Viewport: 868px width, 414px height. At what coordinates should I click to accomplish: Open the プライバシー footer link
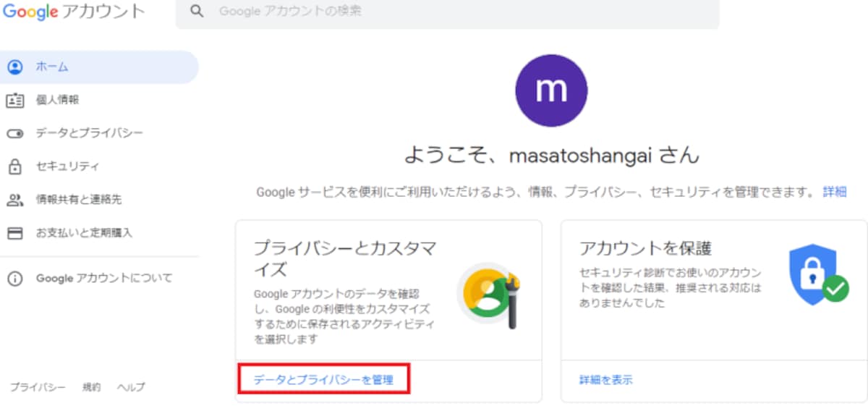tap(38, 387)
